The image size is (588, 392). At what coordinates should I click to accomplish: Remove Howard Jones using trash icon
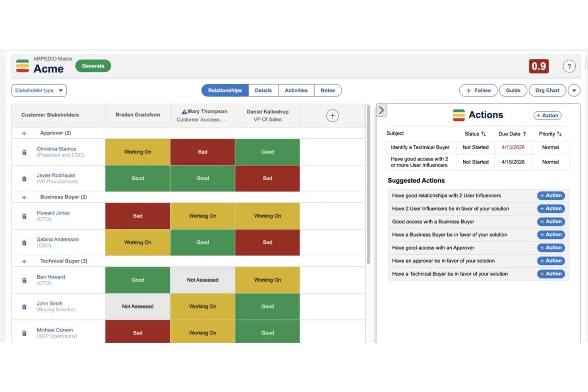tap(24, 216)
